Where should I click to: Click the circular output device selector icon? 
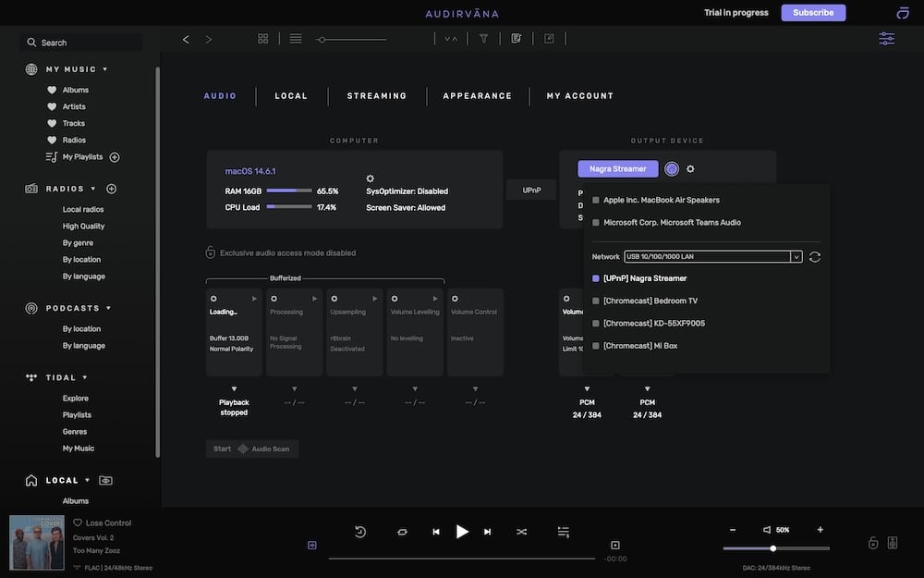(x=671, y=168)
